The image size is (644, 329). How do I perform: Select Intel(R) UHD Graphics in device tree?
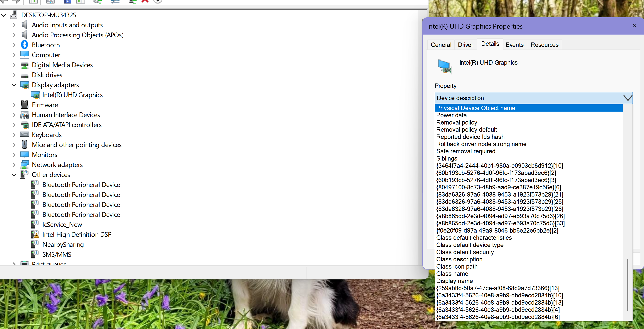tap(73, 95)
